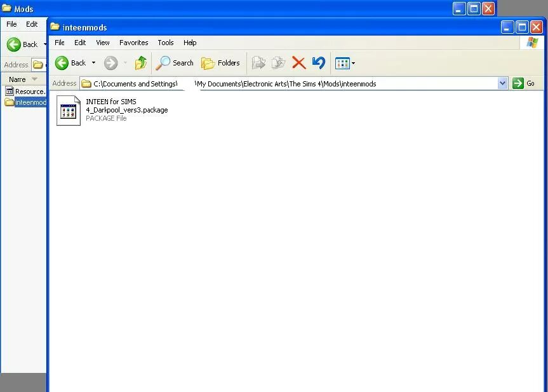Open the View menu
The width and height of the screenshot is (548, 392).
point(103,43)
